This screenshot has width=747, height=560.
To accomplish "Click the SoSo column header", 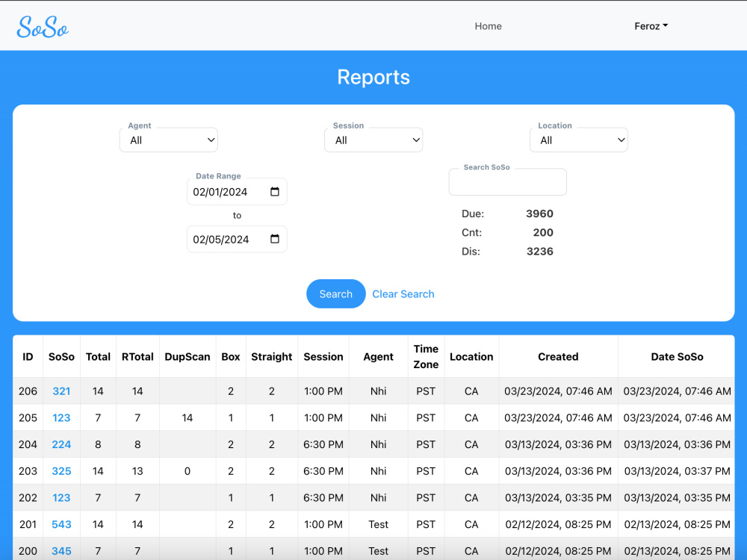I will [61, 357].
